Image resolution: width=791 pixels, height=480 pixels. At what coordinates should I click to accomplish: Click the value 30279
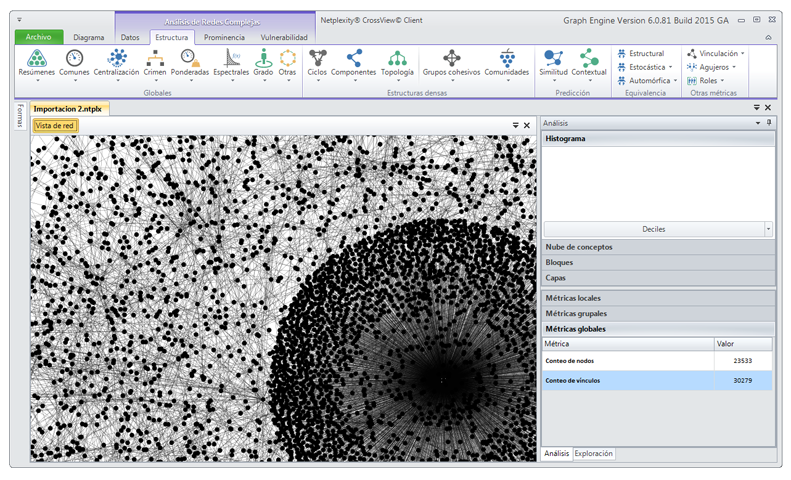(x=743, y=381)
